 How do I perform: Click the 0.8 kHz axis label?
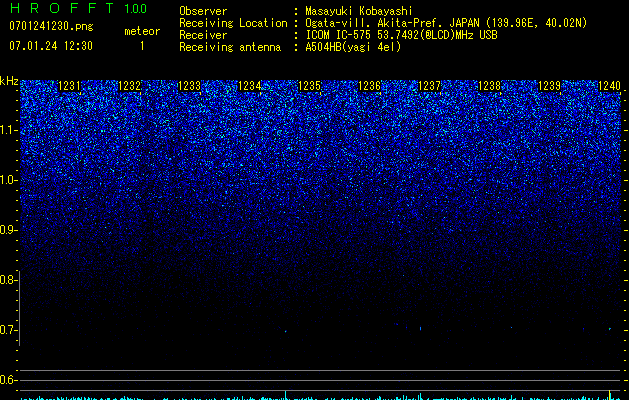click(x=7, y=280)
